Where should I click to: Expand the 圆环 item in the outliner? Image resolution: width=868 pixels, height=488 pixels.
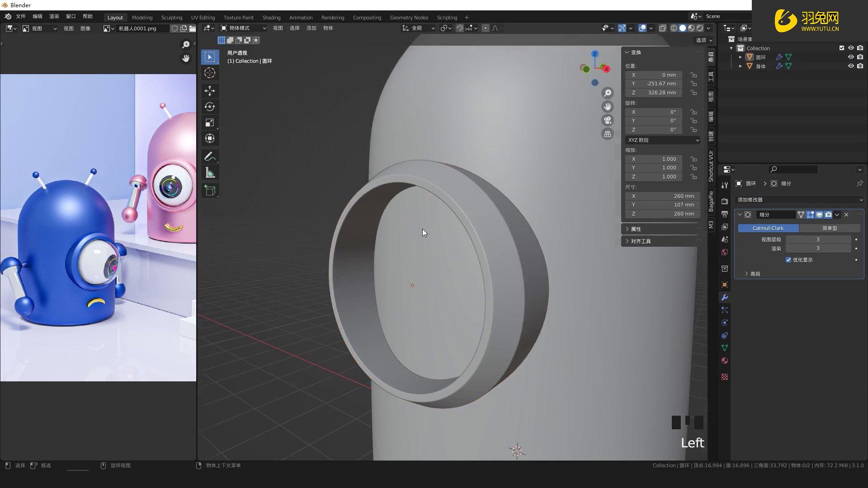click(x=741, y=57)
